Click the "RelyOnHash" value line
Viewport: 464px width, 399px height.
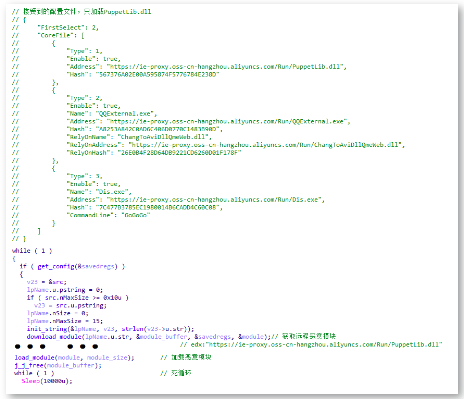(x=154, y=153)
